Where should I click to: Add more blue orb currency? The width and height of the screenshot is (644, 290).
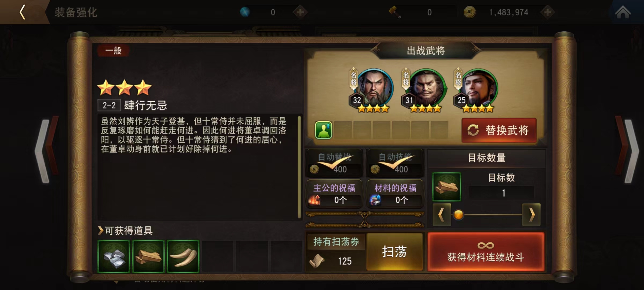300,12
